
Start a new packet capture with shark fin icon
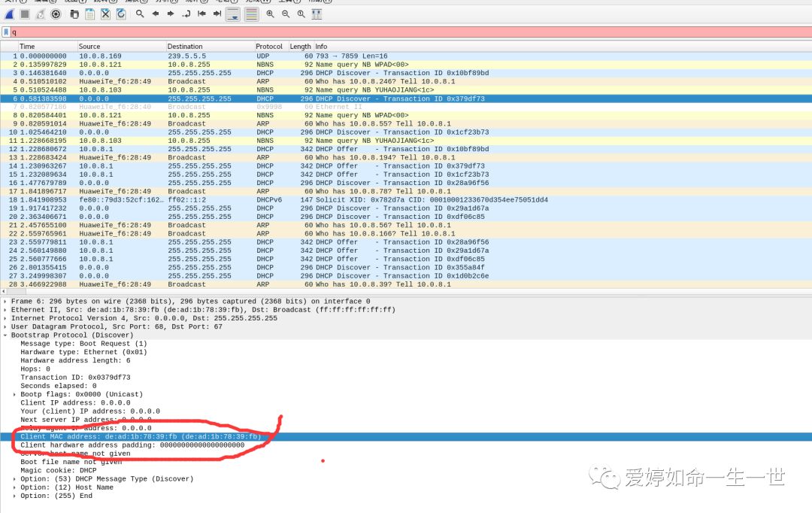tap(9, 14)
